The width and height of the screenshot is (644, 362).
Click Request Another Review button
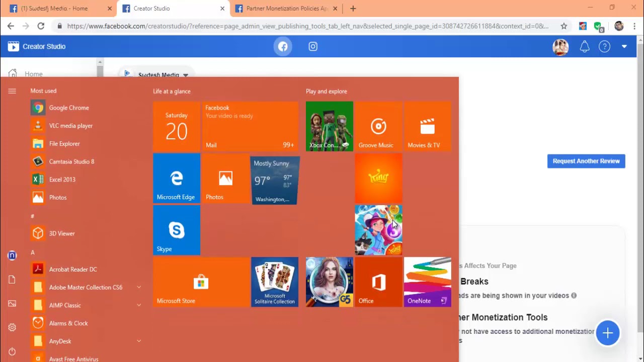[x=586, y=161]
